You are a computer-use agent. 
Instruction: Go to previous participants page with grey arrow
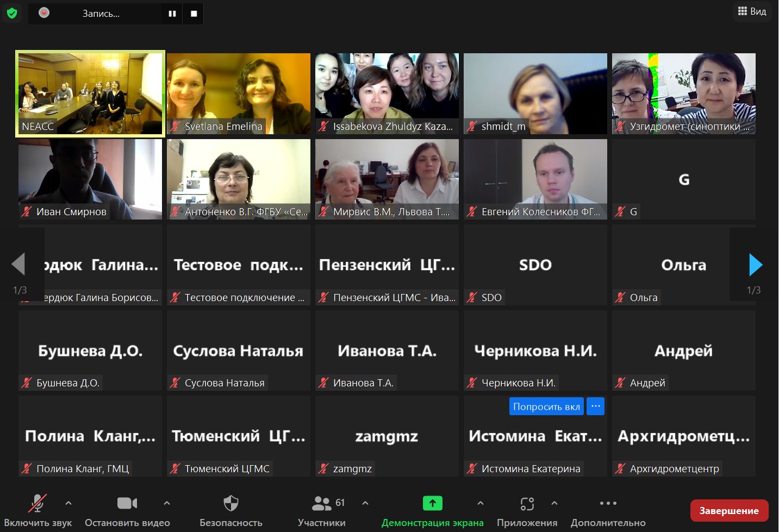tap(18, 265)
